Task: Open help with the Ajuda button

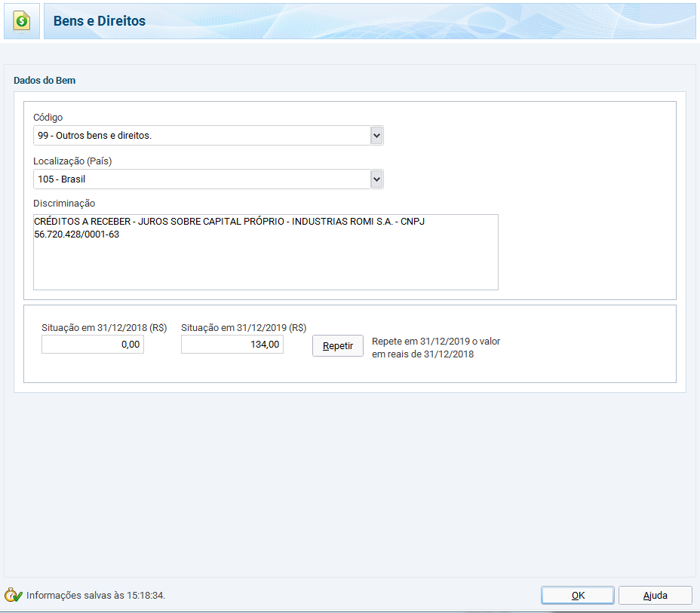Action: coord(655,595)
